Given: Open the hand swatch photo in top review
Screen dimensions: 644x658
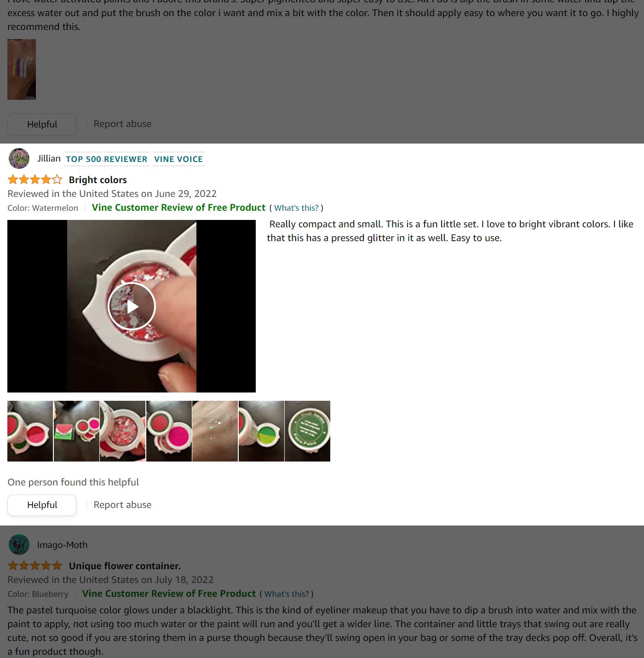Looking at the screenshot, I should tap(22, 69).
